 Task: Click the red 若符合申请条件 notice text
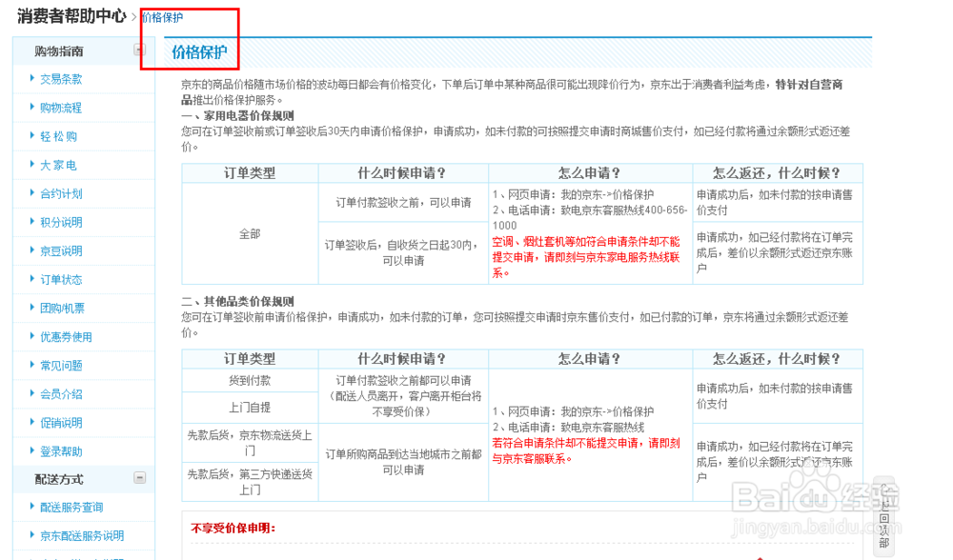point(586,450)
